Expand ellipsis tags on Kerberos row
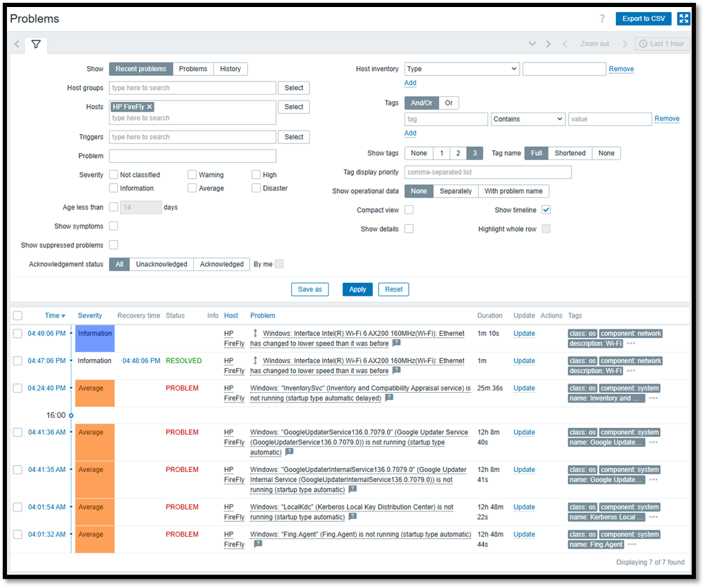Viewport: 705px width, 588px height. click(x=653, y=517)
